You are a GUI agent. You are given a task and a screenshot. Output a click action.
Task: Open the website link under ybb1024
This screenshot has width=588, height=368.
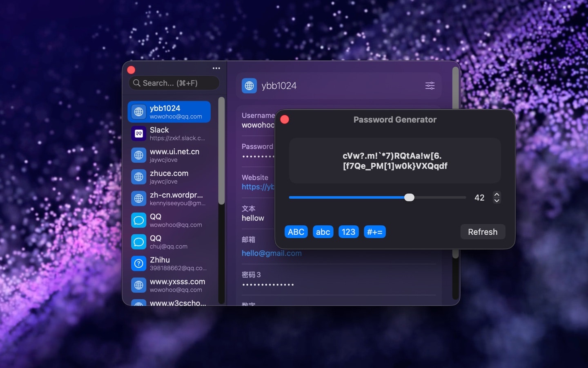point(258,187)
